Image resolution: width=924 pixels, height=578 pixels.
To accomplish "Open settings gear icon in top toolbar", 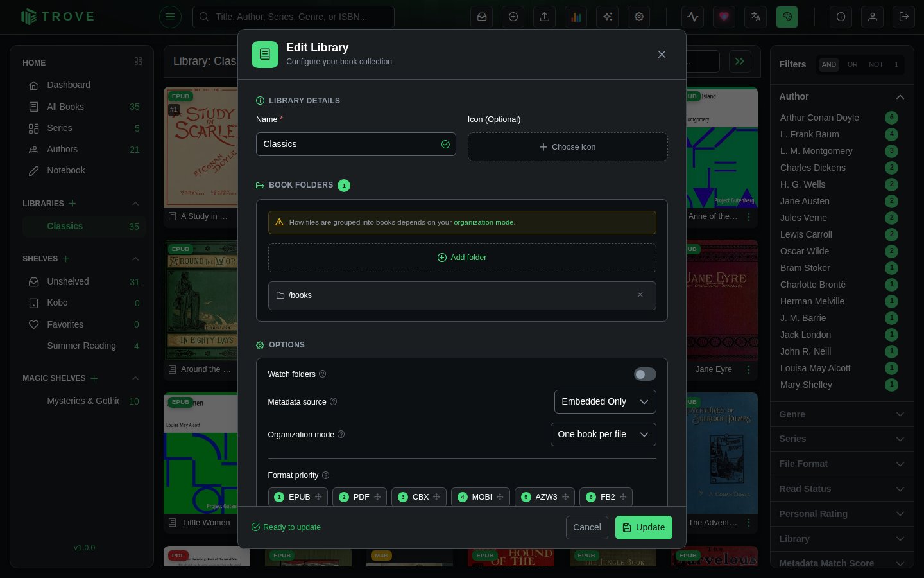I will point(639,17).
